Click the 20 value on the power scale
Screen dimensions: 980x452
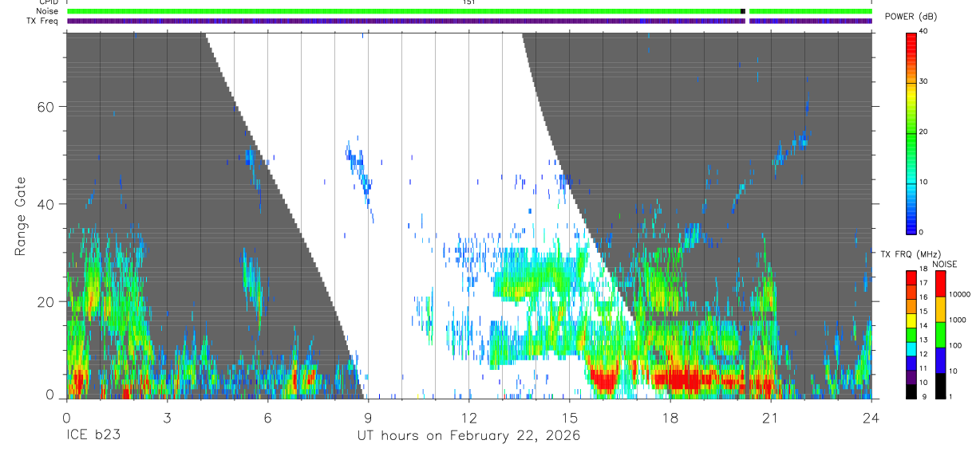[x=923, y=132]
